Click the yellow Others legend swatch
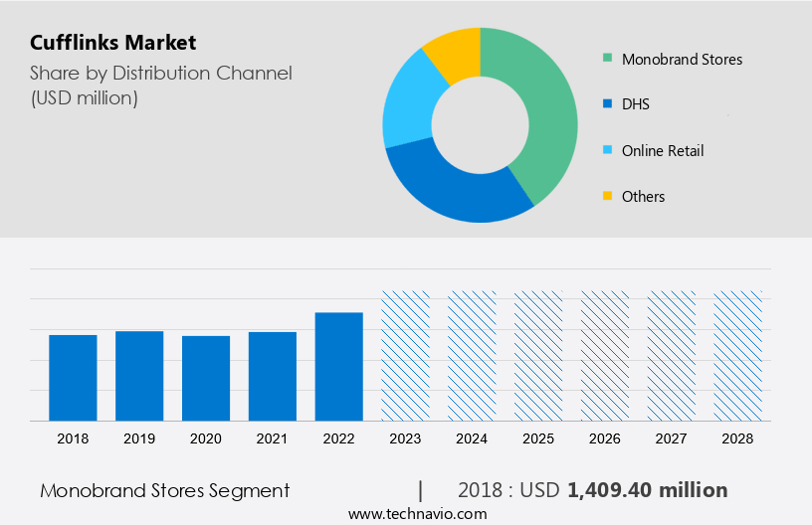Image resolution: width=812 pixels, height=525 pixels. tap(606, 196)
